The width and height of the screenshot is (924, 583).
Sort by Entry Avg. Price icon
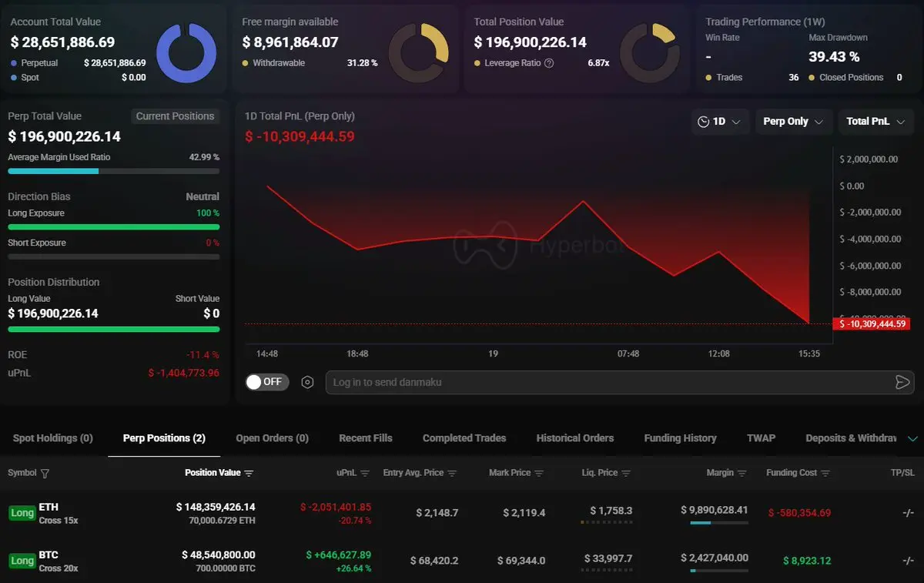[452, 473]
